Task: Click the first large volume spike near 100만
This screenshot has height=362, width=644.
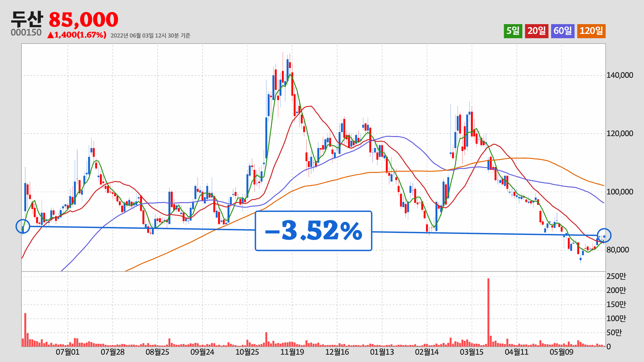Action: tap(25, 330)
